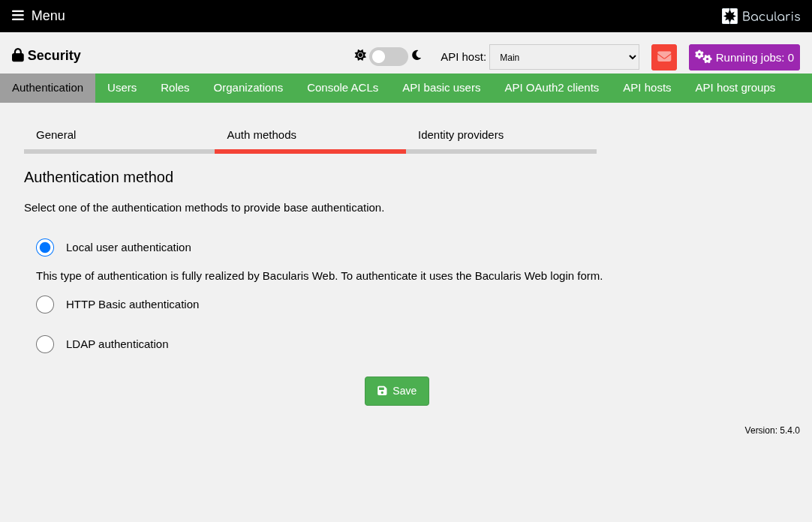Screen dimensions: 812x522
Task: Click the Local user authentication label
Action: pyautogui.click(x=128, y=247)
